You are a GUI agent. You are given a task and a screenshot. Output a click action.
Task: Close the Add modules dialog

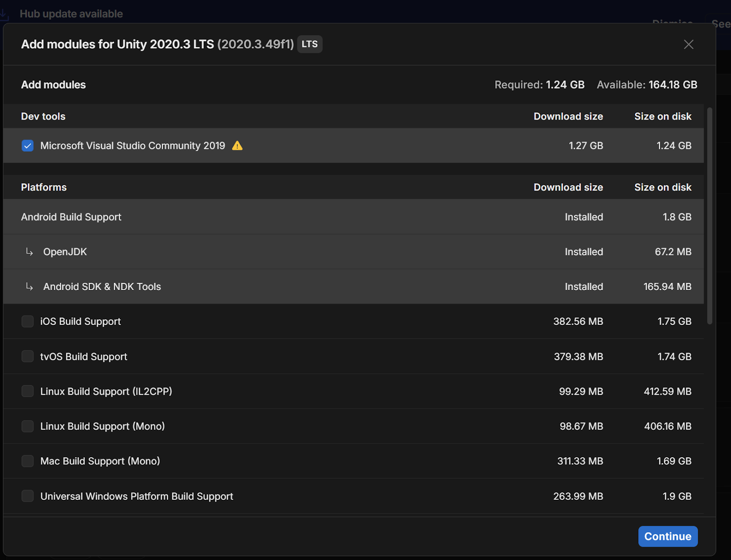(x=688, y=44)
